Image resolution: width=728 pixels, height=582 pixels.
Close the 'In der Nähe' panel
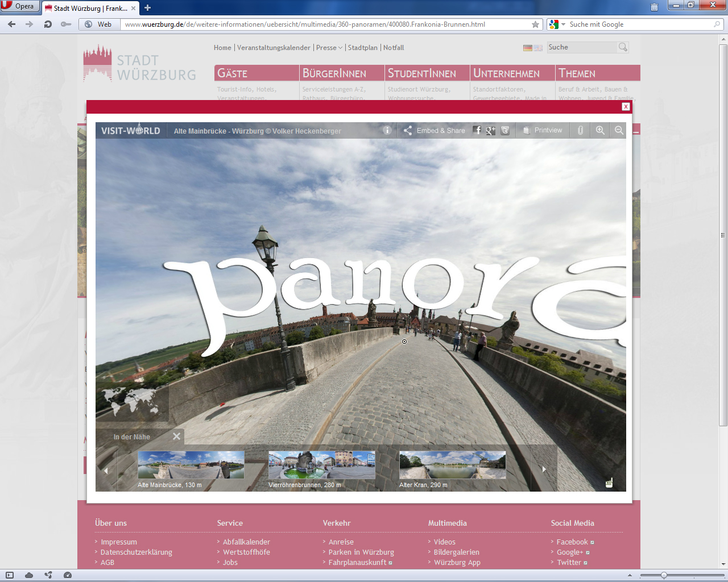[176, 436]
